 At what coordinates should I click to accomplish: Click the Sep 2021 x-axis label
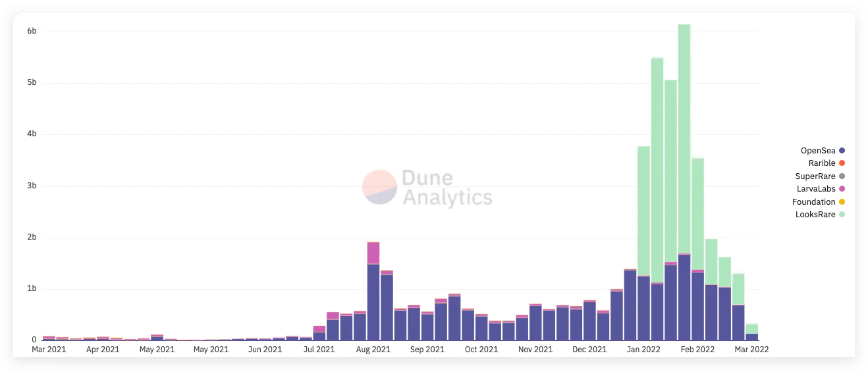(427, 350)
